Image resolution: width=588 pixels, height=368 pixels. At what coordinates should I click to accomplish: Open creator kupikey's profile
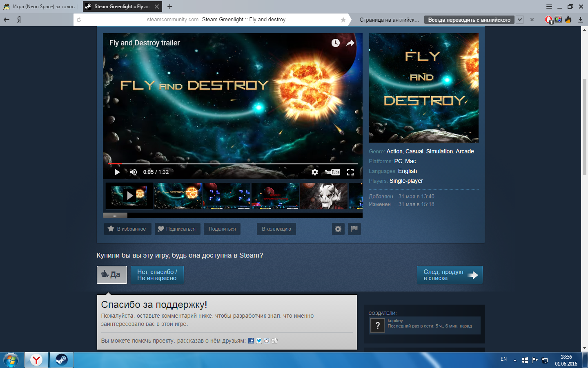395,321
